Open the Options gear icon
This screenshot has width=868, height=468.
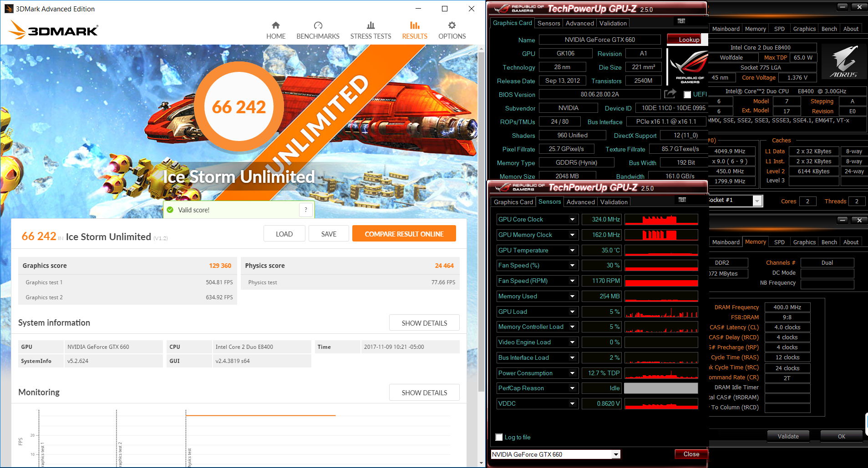coord(452,25)
